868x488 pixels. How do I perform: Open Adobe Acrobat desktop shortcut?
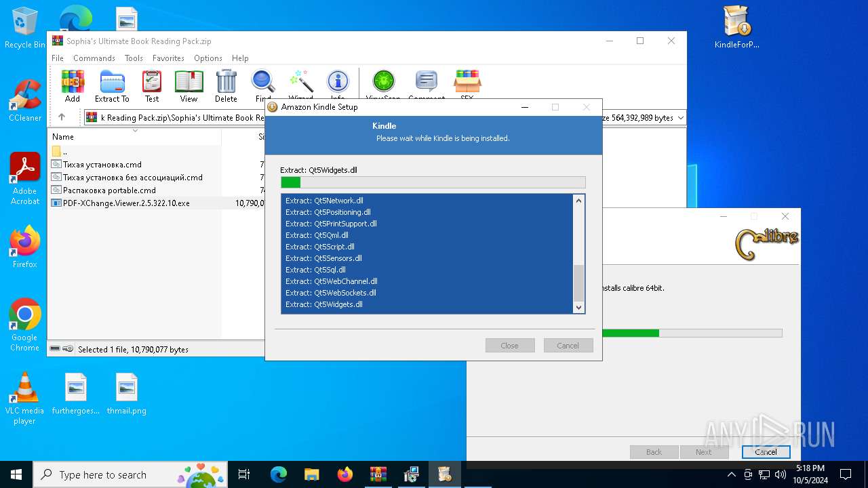pyautogui.click(x=25, y=179)
